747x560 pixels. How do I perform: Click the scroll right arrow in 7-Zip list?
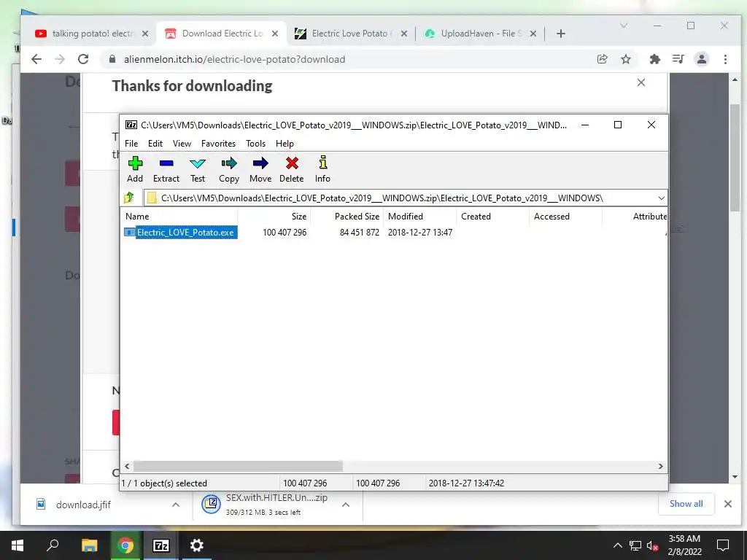point(661,466)
